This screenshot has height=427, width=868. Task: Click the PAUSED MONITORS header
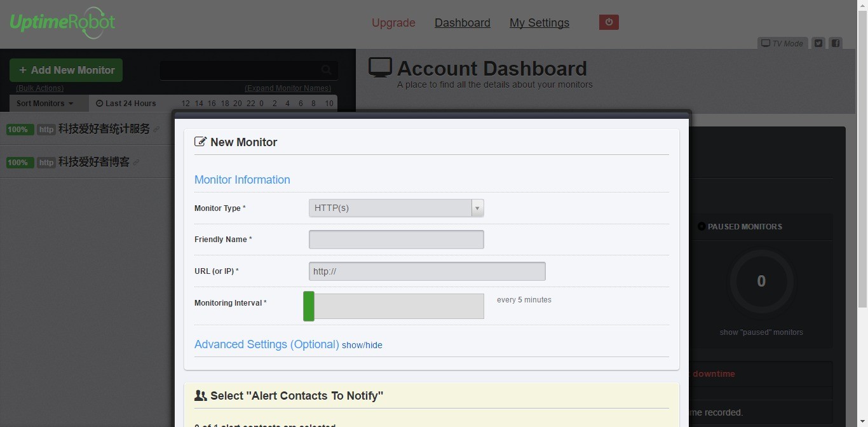click(x=740, y=227)
